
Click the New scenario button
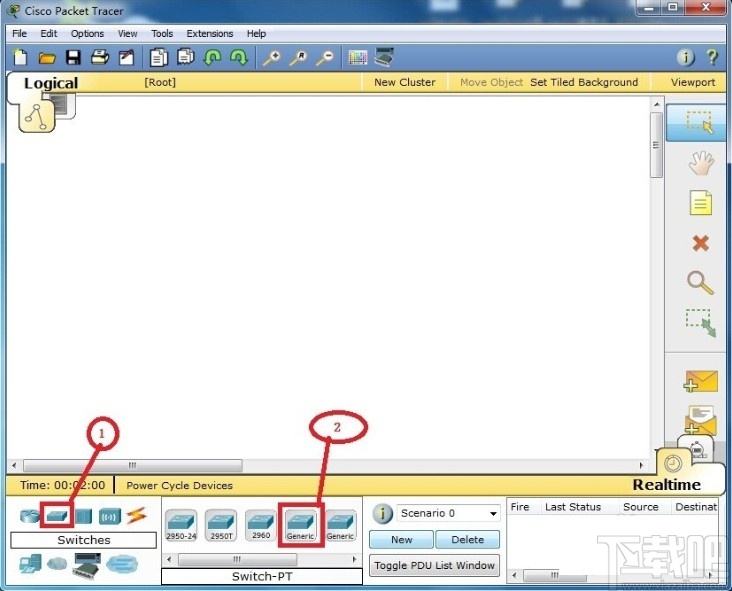(x=401, y=540)
